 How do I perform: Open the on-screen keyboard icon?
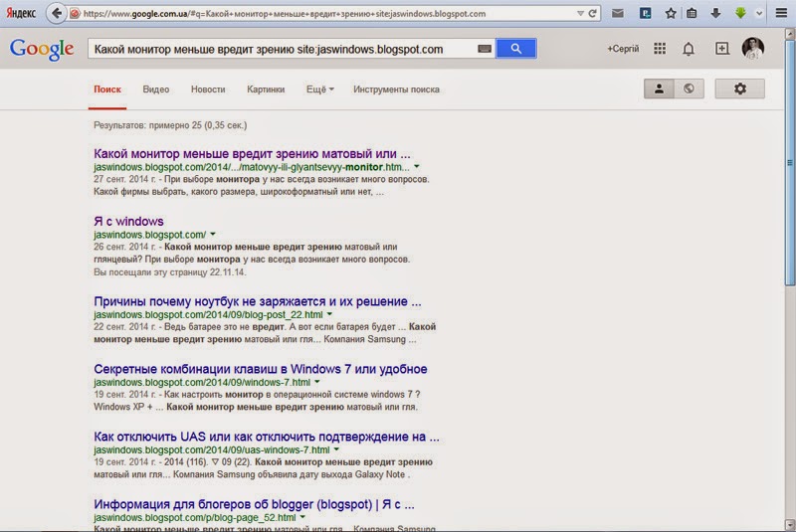pos(485,49)
